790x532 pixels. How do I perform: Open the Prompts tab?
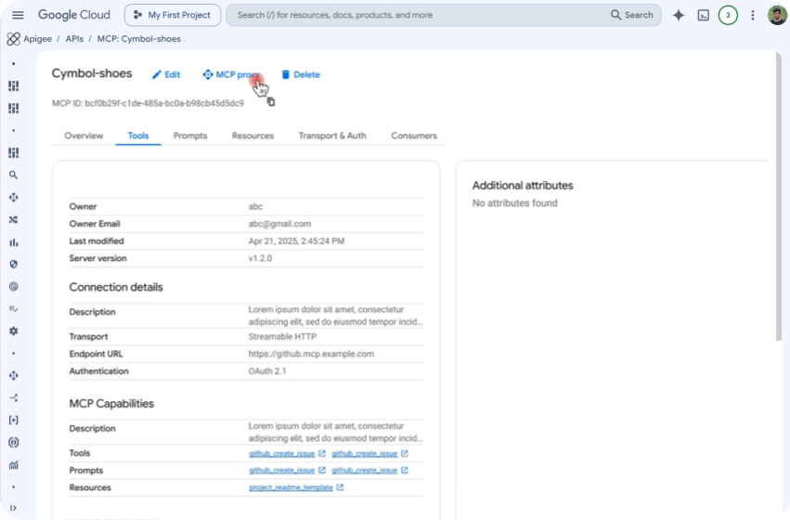(x=190, y=136)
